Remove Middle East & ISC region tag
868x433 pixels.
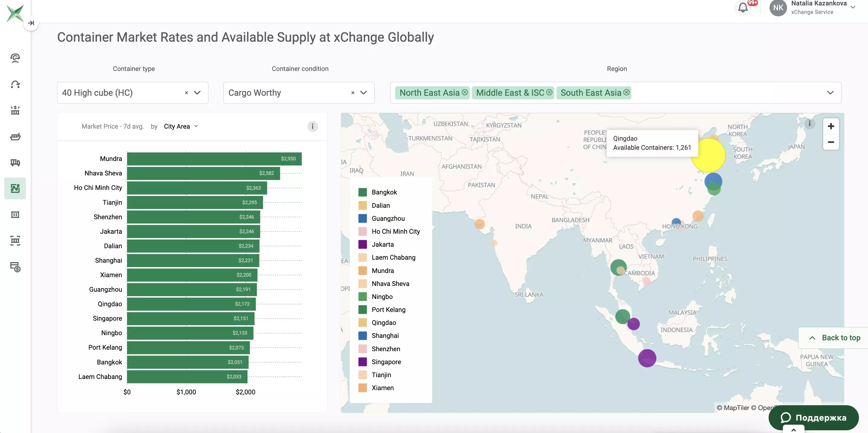[549, 92]
